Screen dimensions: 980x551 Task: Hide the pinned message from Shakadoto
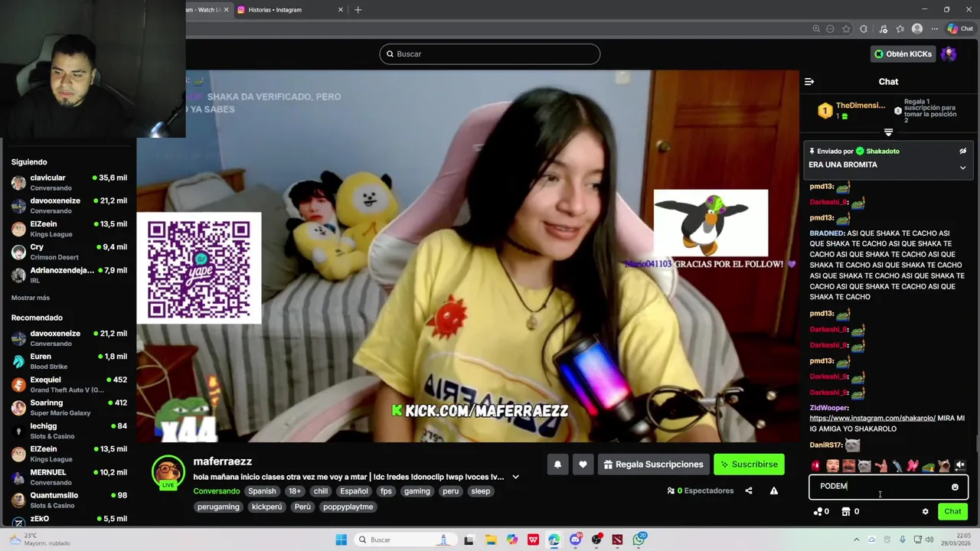[x=962, y=151]
